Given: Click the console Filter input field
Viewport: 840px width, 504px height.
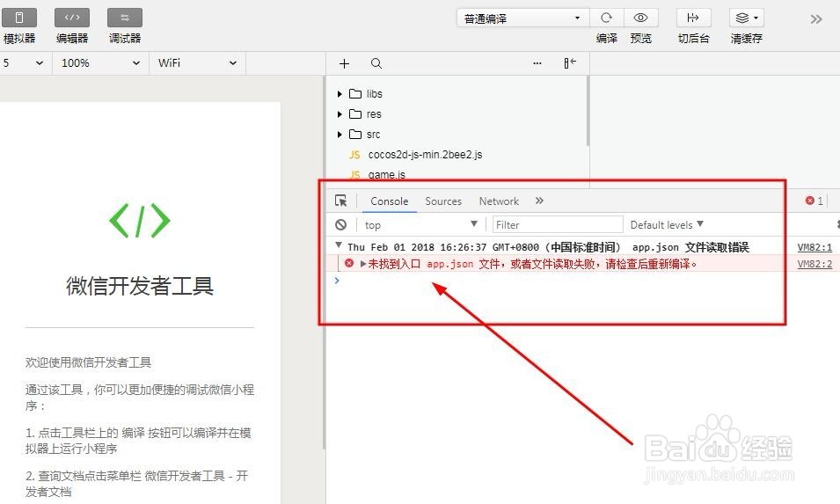Looking at the screenshot, I should pyautogui.click(x=557, y=225).
